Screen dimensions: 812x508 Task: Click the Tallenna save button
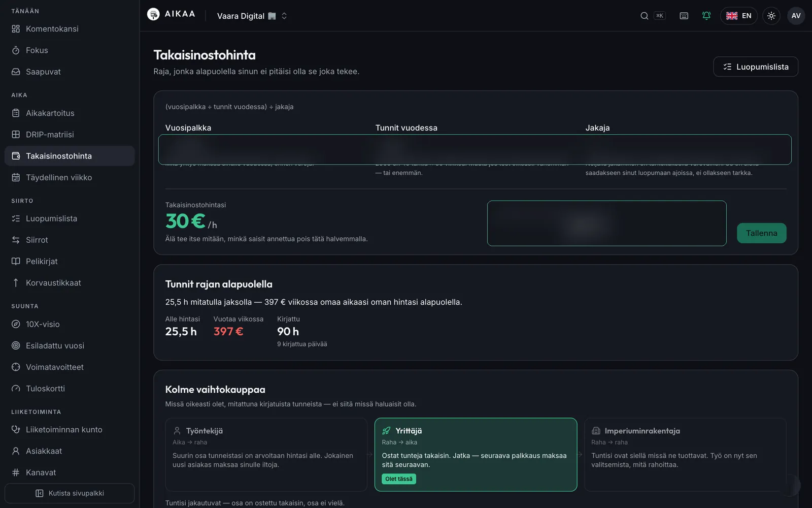coord(762,233)
